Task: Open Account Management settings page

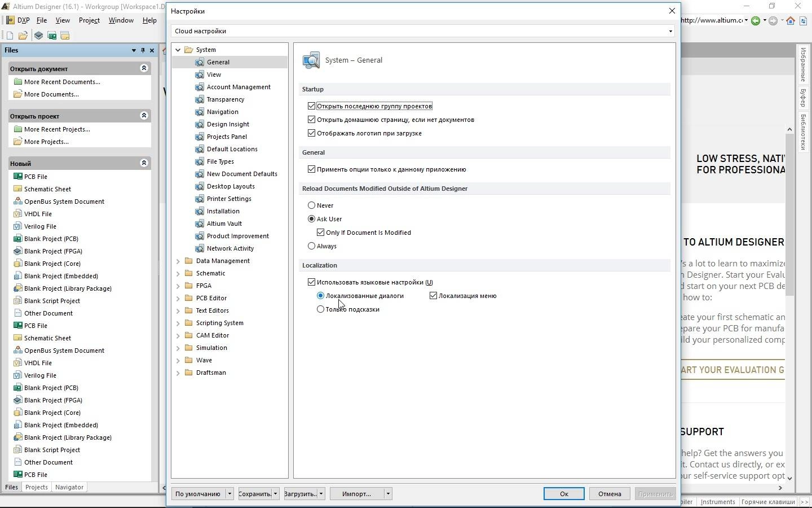Action: (239, 87)
